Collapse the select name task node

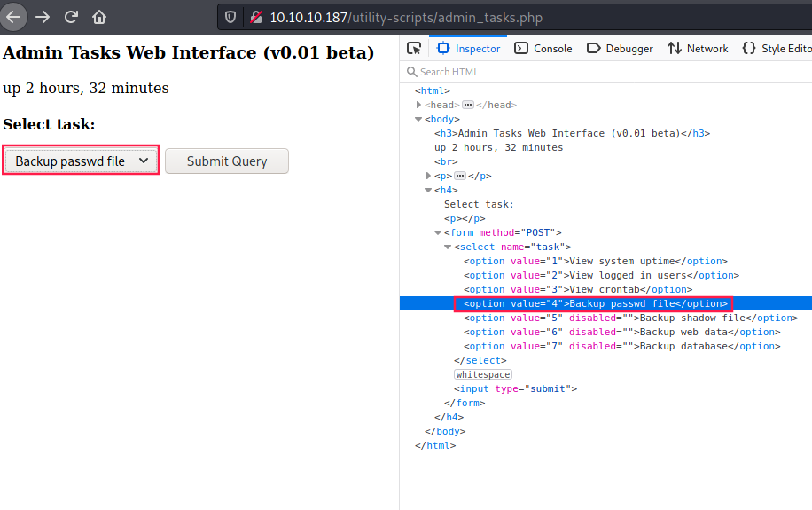[x=449, y=247]
